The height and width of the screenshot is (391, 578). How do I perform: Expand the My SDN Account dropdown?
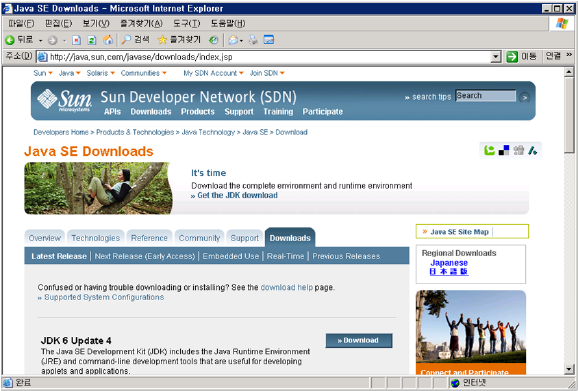click(x=241, y=73)
